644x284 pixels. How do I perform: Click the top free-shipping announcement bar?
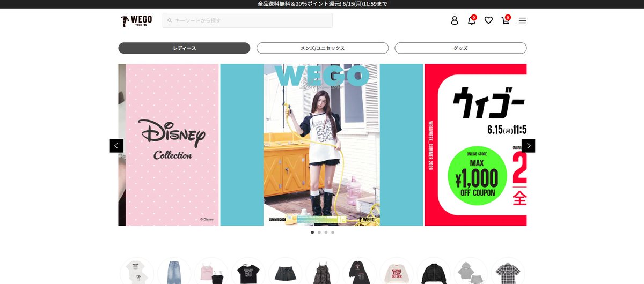[x=322, y=4]
